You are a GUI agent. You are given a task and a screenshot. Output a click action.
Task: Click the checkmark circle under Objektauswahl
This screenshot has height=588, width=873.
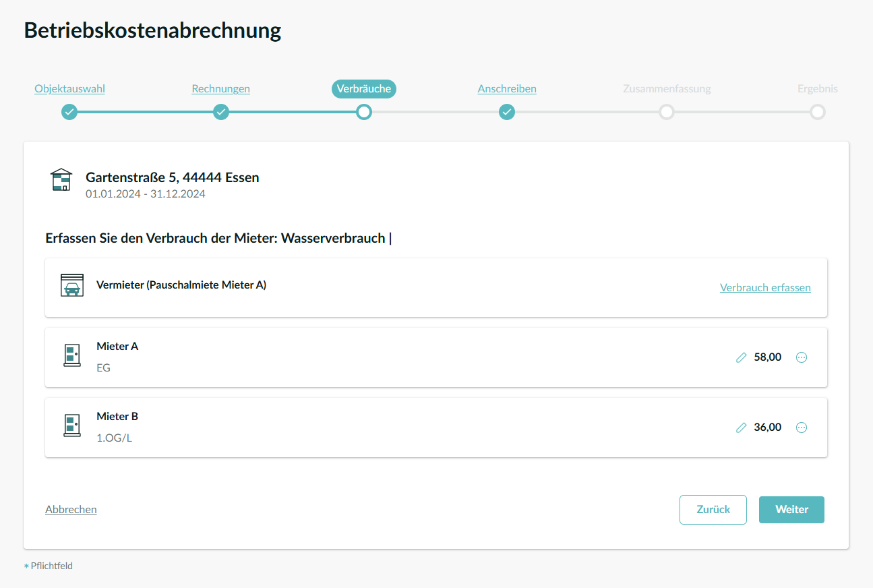point(69,112)
